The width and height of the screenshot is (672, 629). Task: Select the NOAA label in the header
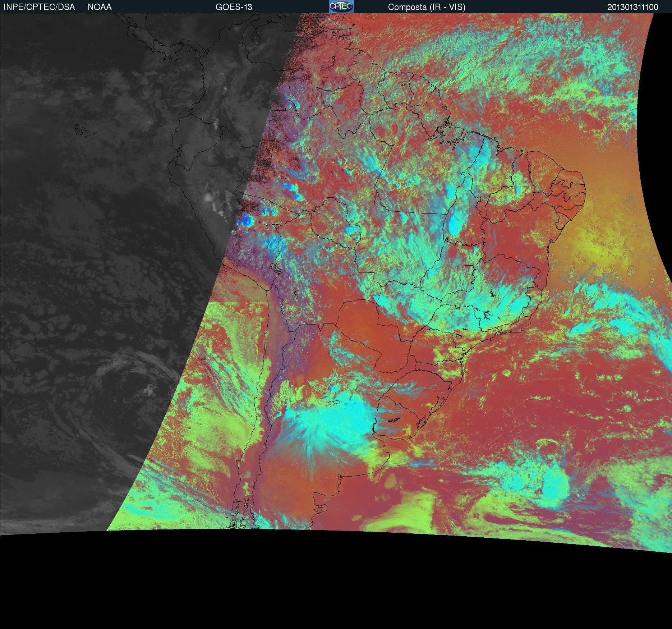point(100,7)
